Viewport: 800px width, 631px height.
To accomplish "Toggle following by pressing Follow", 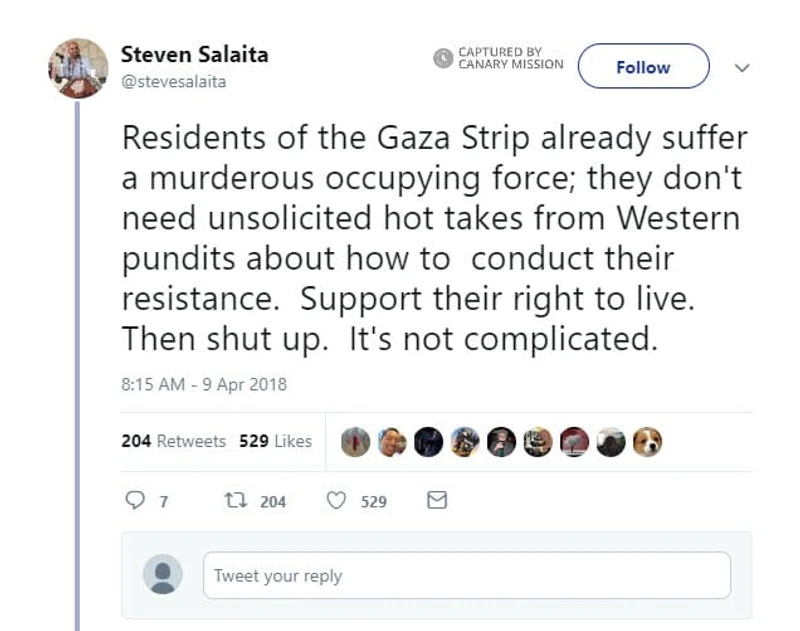I will [643, 67].
